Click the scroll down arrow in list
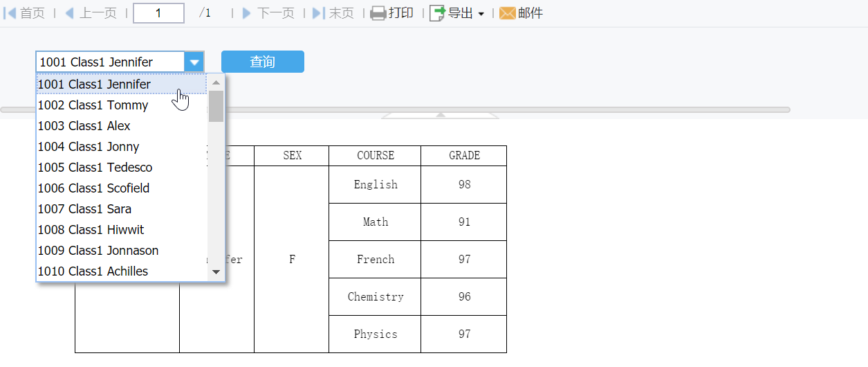868x367 pixels. pos(216,272)
